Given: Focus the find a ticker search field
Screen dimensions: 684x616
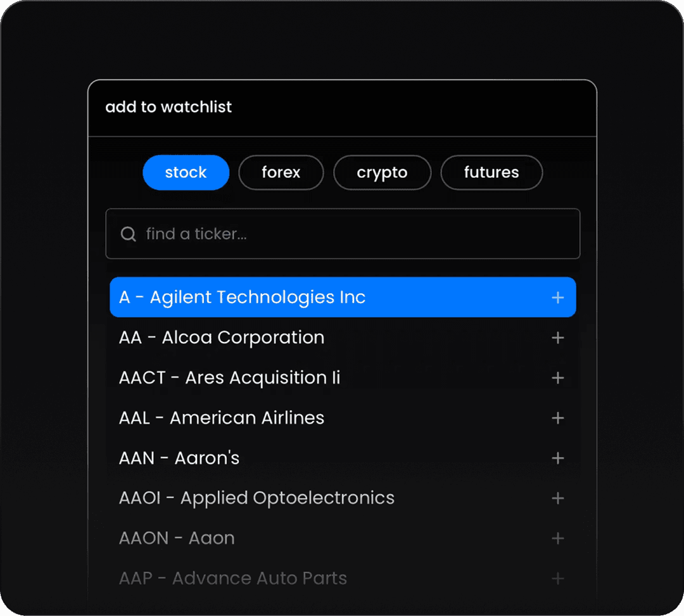Looking at the screenshot, I should (x=355, y=234).
